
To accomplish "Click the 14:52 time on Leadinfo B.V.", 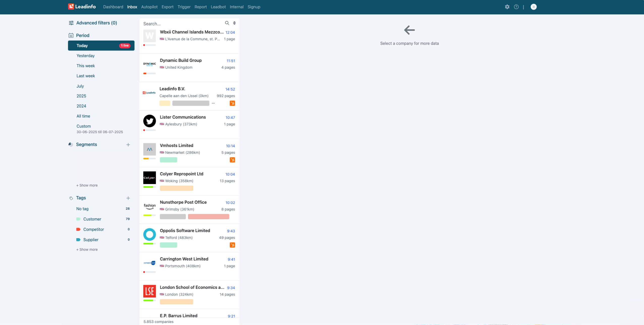I will 230,89.
